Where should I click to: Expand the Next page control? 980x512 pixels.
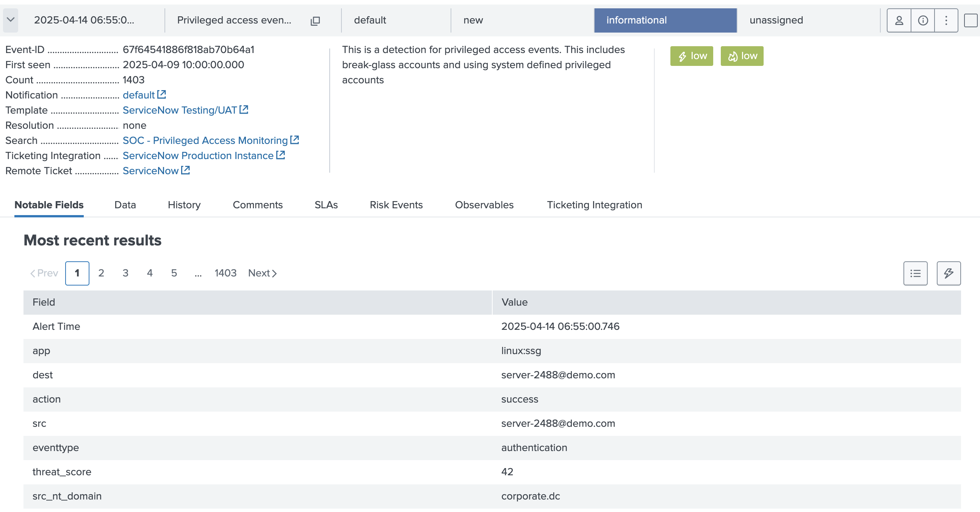point(262,273)
